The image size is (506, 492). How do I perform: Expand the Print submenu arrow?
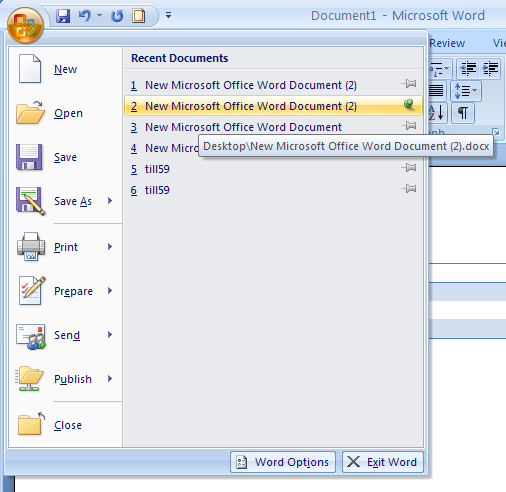coord(110,247)
